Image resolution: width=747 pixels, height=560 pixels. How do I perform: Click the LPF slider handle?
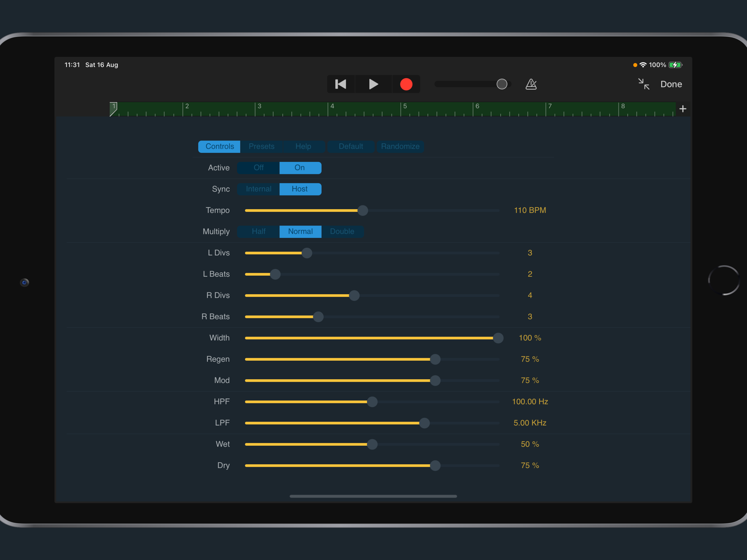coord(424,423)
